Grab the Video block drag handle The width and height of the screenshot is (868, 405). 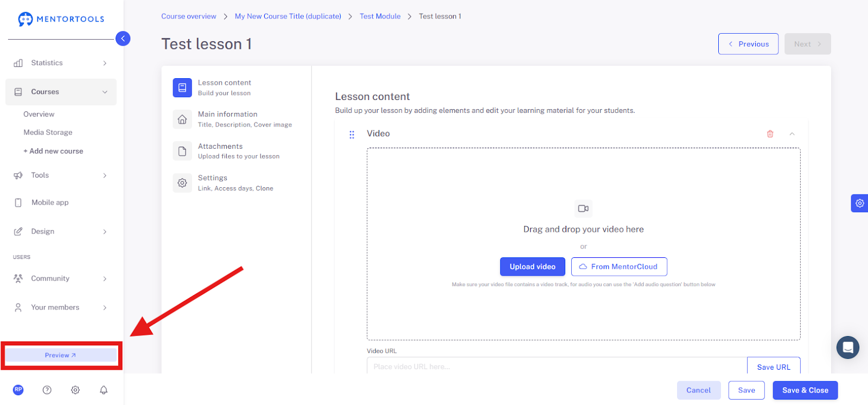coord(352,134)
